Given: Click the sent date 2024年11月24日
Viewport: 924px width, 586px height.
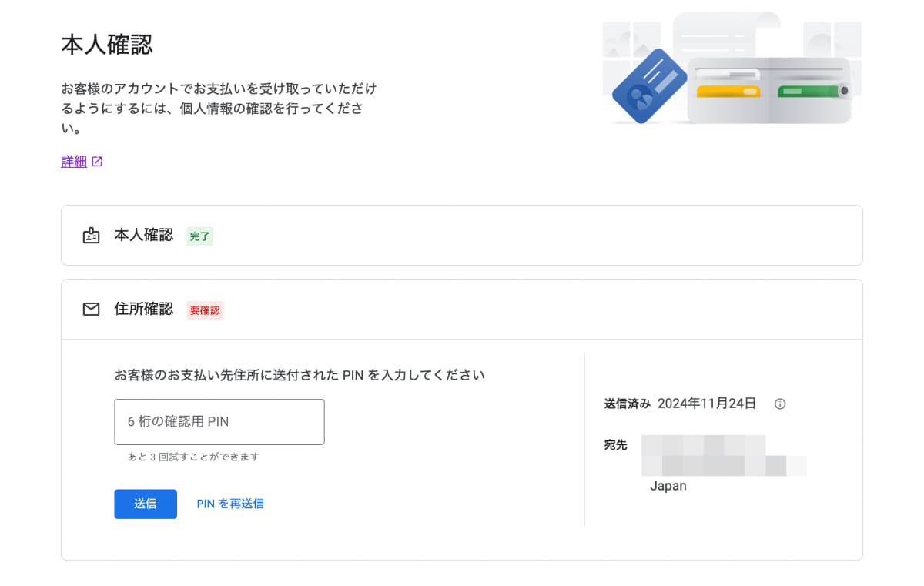Looking at the screenshot, I should point(705,404).
